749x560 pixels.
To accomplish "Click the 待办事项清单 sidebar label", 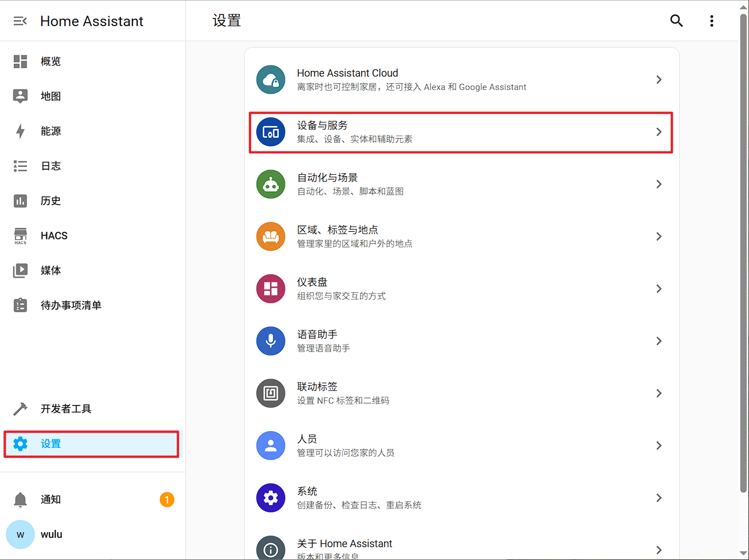I will (71, 306).
